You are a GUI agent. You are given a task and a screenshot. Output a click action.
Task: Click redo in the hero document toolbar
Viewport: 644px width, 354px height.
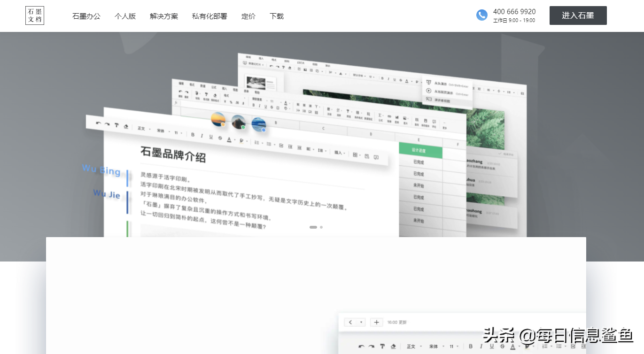point(107,124)
